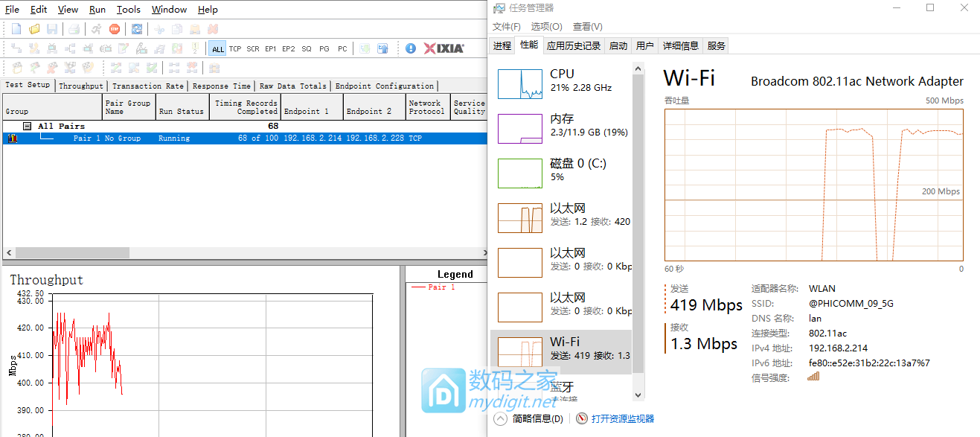The image size is (980, 437).
Task: Click the 打开资源监视器 link
Action: 623,419
